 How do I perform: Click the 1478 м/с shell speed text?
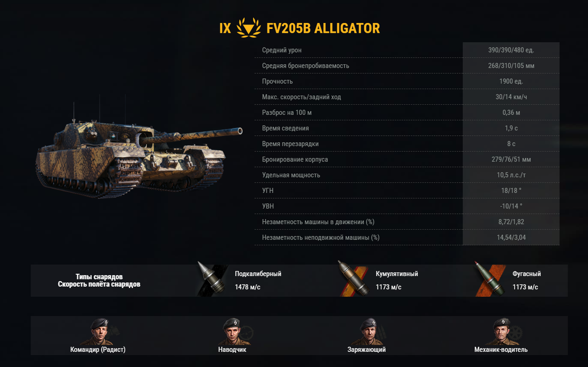247,287
